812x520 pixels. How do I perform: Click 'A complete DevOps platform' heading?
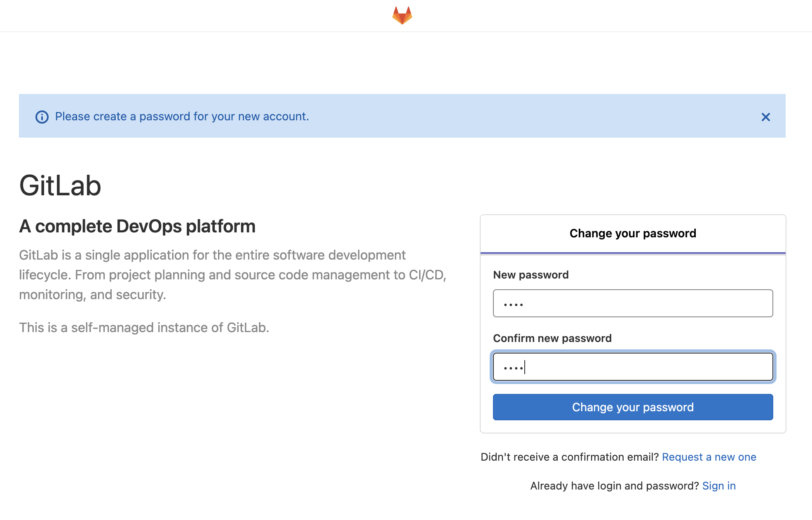pos(137,226)
